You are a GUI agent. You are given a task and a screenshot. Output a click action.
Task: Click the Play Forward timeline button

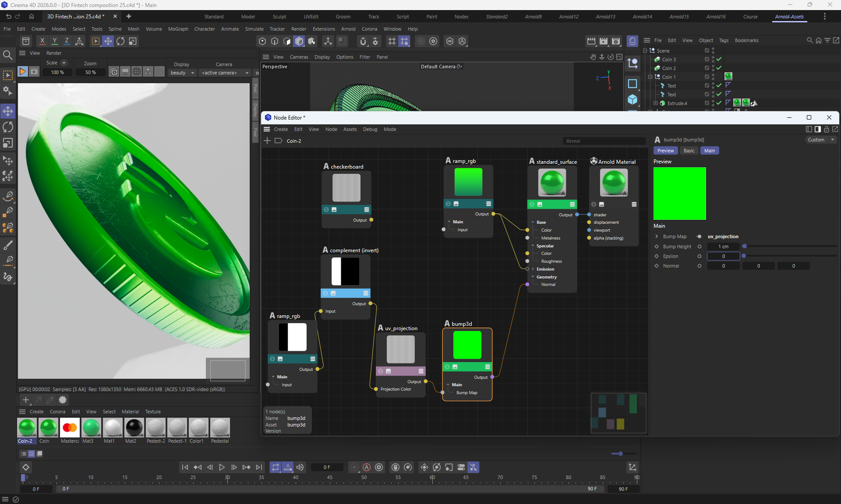tap(222, 467)
